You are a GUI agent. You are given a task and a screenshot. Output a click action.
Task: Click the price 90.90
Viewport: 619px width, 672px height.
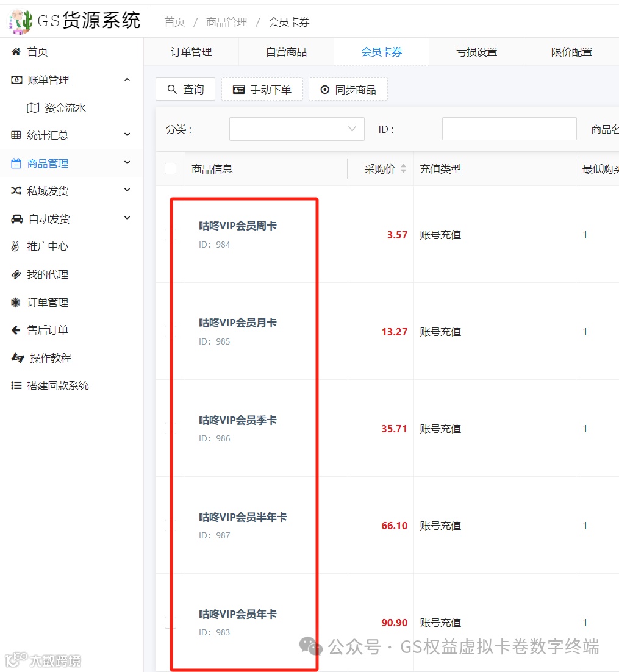(395, 622)
